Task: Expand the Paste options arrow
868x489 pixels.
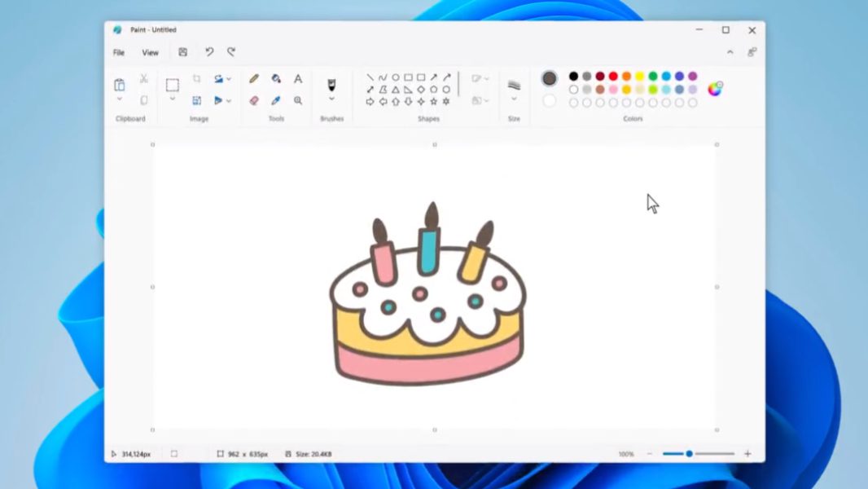Action: coord(120,99)
